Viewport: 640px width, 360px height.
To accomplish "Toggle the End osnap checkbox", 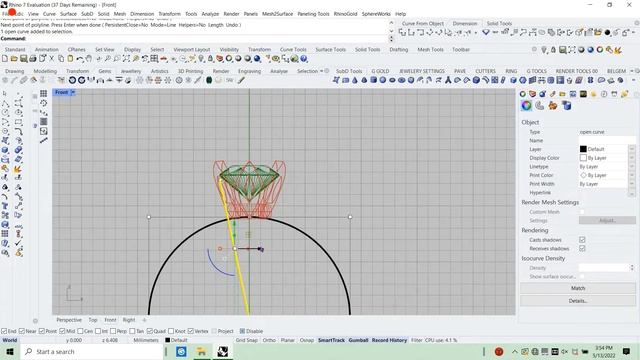I will click(4, 331).
